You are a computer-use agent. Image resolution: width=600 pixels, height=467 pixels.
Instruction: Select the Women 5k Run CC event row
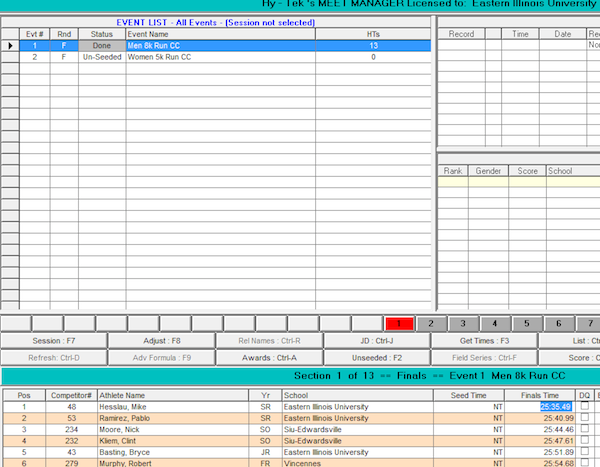[x=220, y=57]
